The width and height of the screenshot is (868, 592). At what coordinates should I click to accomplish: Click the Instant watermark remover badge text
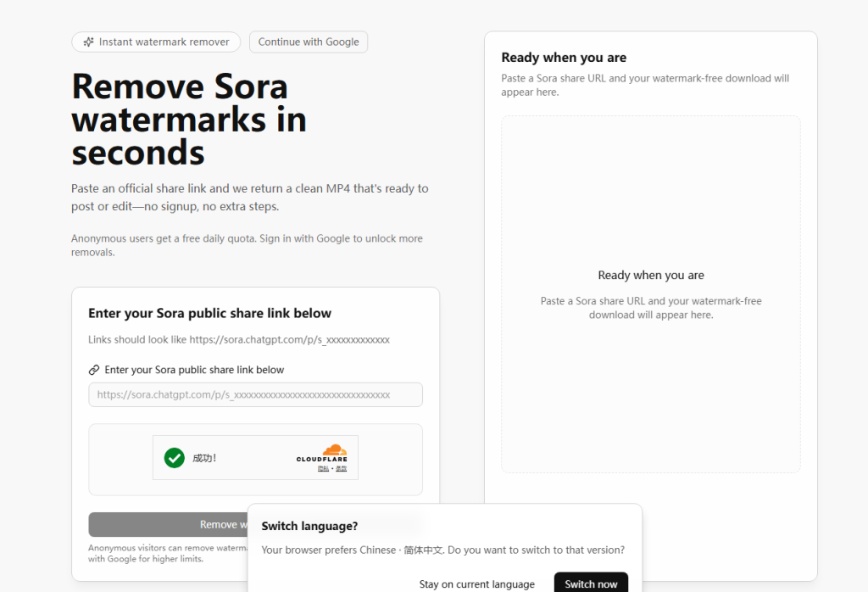[x=164, y=42]
